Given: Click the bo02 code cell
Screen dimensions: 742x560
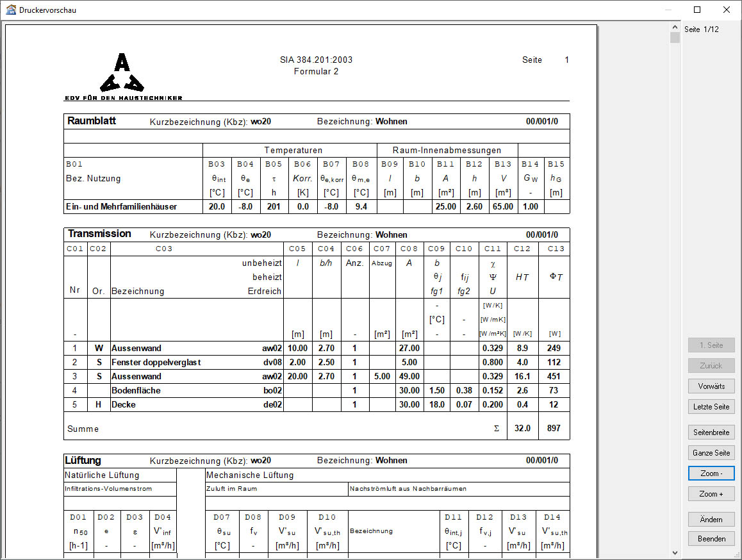Looking at the screenshot, I should pyautogui.click(x=272, y=391).
